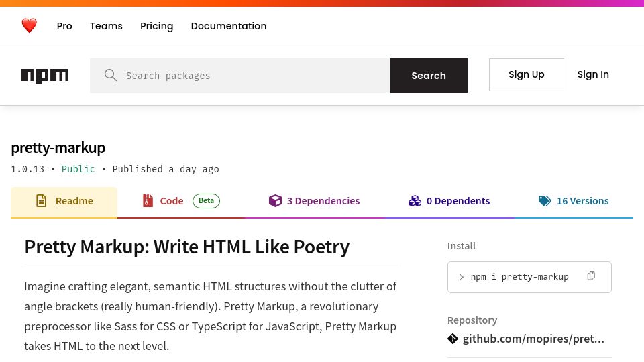Click the Code zip file icon

148,200
